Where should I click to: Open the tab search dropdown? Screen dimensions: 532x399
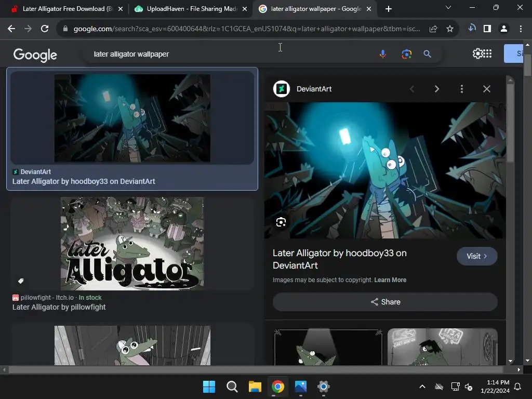(448, 7)
